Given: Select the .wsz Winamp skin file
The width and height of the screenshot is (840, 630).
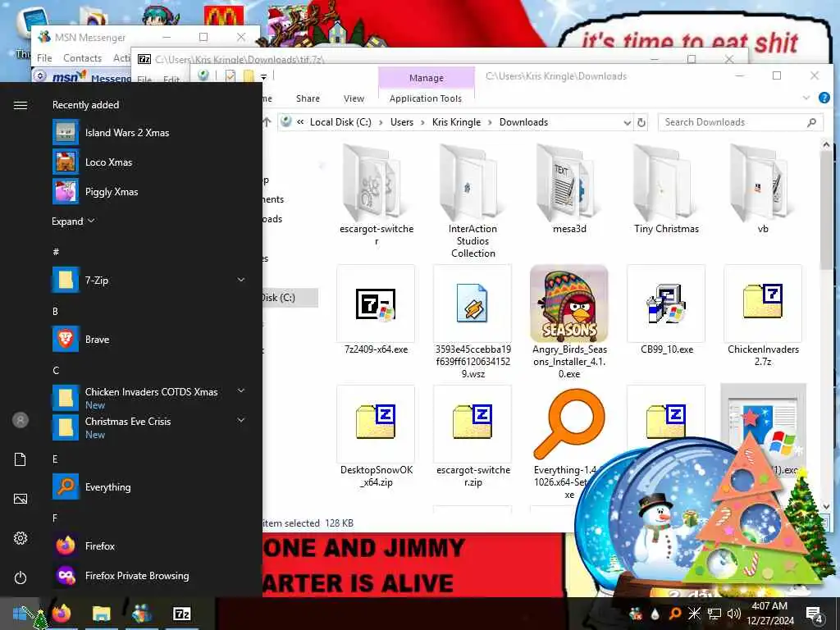Looking at the screenshot, I should [472, 322].
